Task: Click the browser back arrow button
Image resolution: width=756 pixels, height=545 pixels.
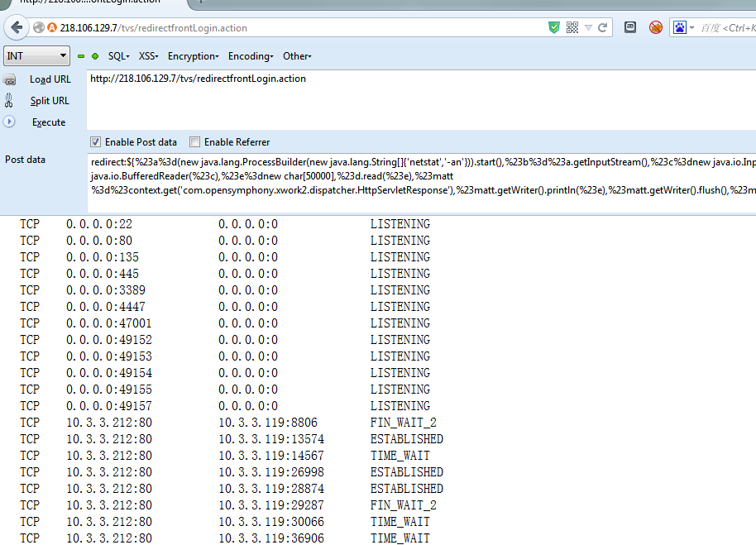Action: click(17, 27)
